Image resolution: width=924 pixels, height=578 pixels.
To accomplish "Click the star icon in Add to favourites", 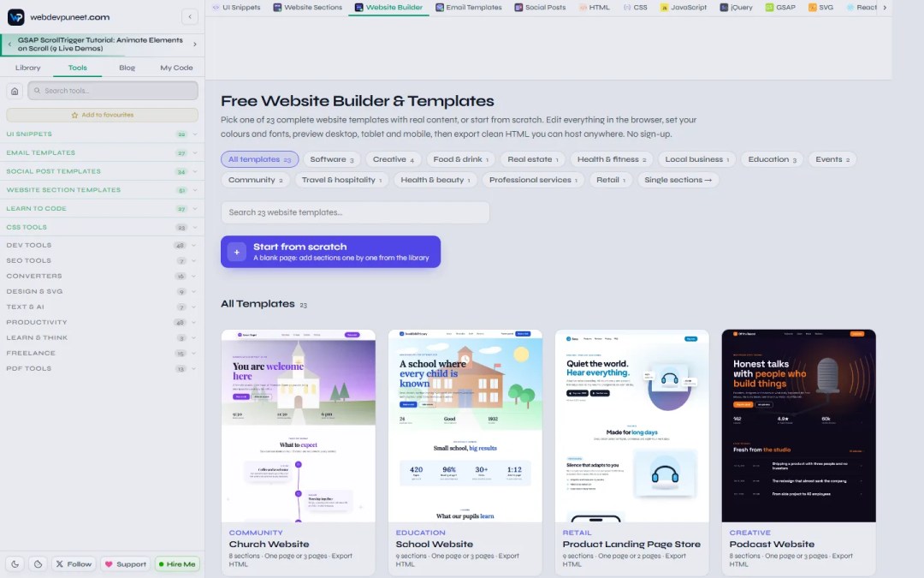I will (x=74, y=115).
